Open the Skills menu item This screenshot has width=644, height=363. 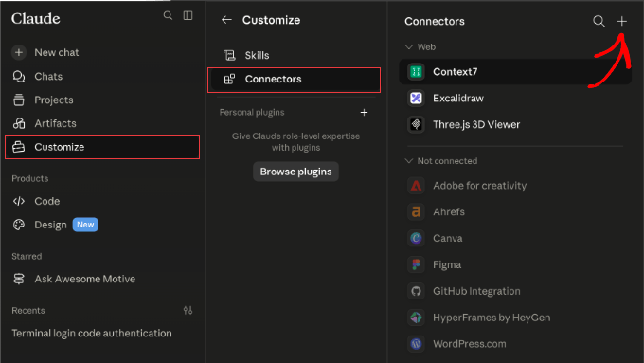pos(295,55)
